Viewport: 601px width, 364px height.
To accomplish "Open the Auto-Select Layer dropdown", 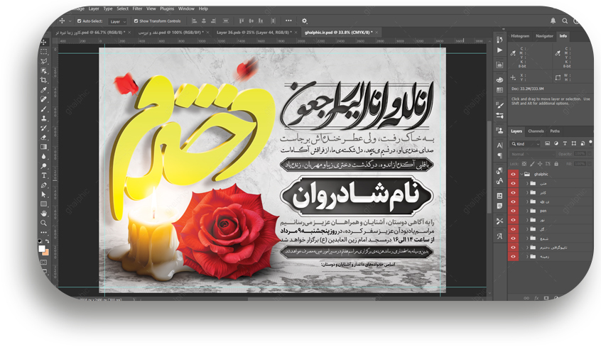I will (x=117, y=21).
